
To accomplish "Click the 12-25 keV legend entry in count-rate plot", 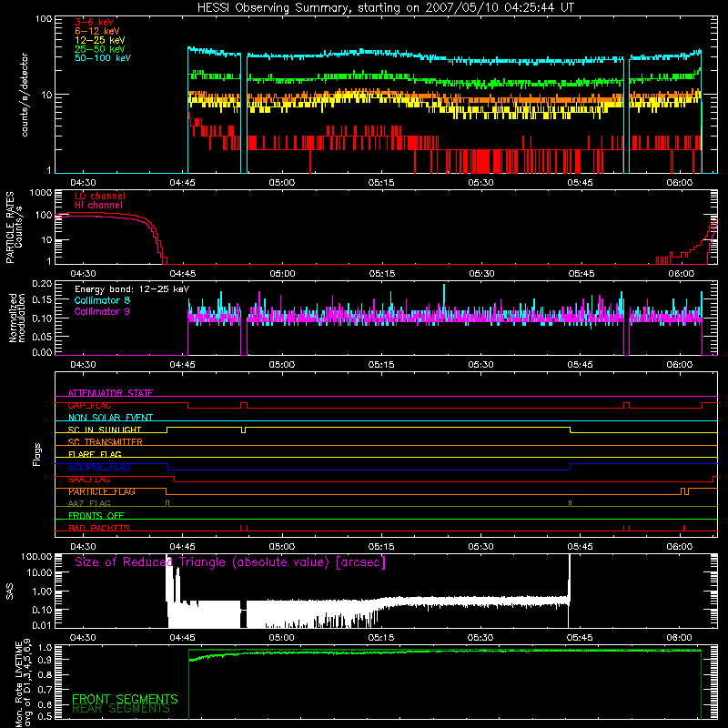I will pyautogui.click(x=99, y=40).
